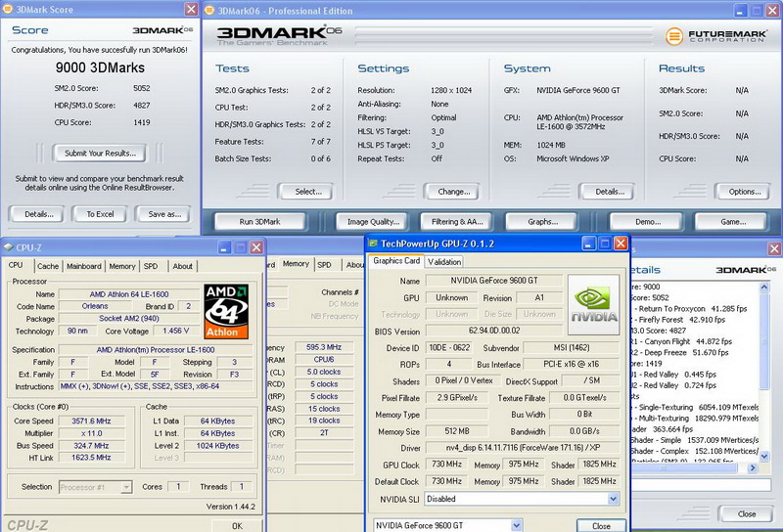783x532 pixels.
Task: Launch the Demo button
Action: [648, 222]
